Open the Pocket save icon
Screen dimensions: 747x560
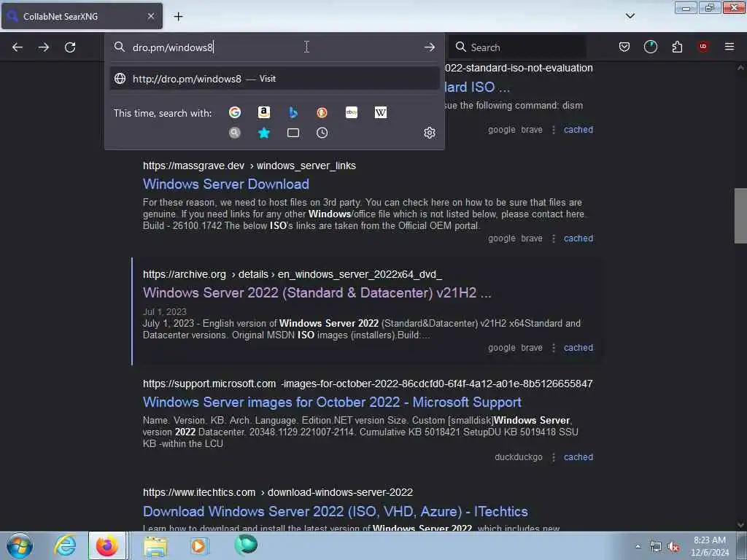click(x=624, y=47)
